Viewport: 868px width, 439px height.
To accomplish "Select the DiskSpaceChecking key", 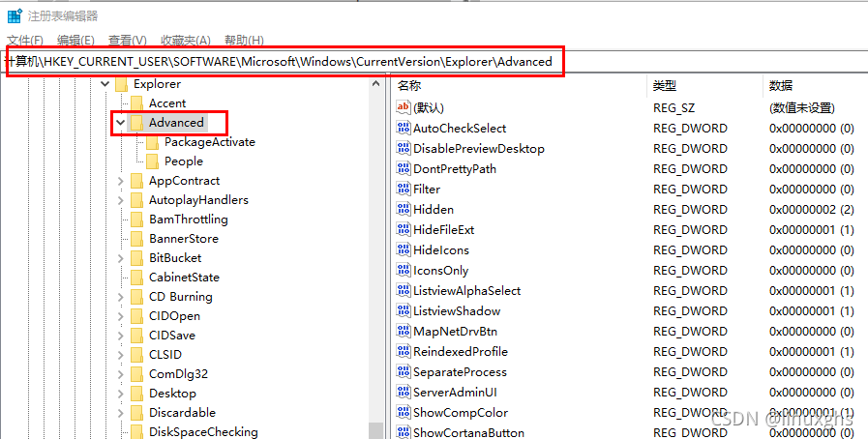I will click(203, 432).
